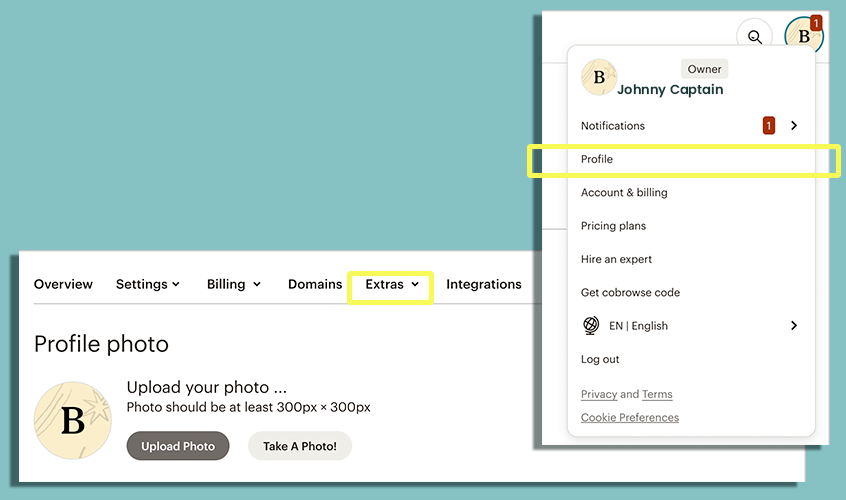This screenshot has height=500, width=846.
Task: Open Account & billing menu item
Action: [x=624, y=192]
